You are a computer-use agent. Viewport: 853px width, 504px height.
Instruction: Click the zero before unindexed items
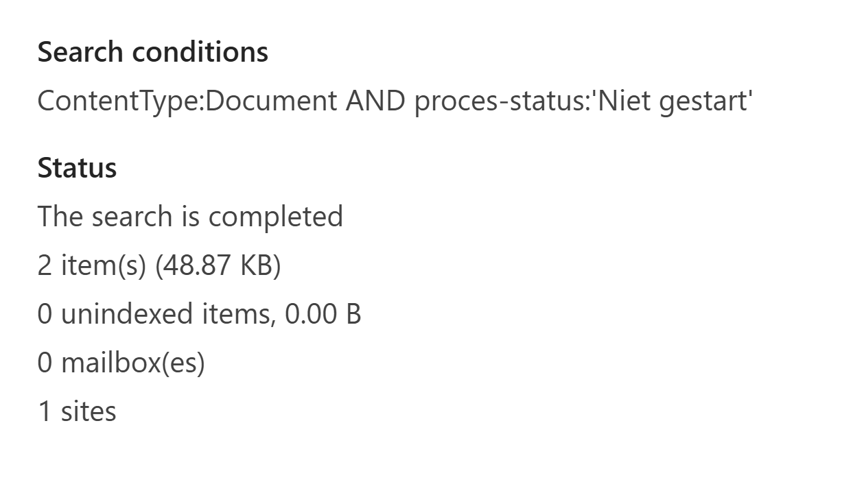45,314
